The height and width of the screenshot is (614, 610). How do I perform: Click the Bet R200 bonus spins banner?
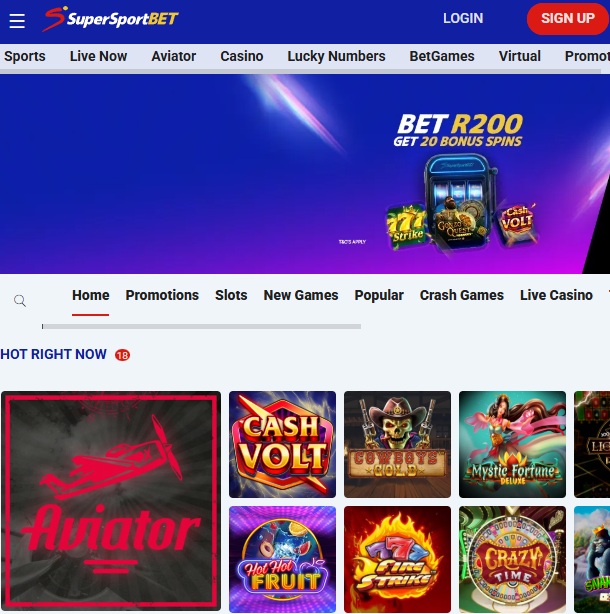(305, 174)
